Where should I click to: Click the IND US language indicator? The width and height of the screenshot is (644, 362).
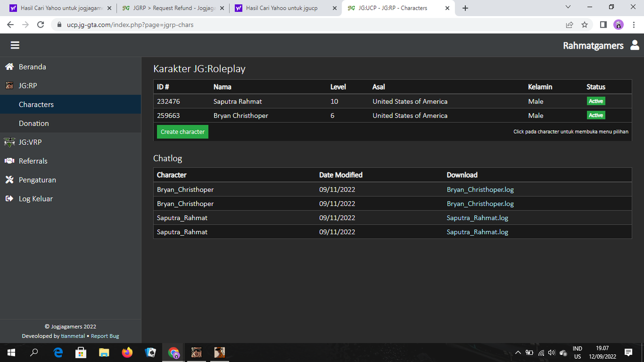tap(577, 352)
